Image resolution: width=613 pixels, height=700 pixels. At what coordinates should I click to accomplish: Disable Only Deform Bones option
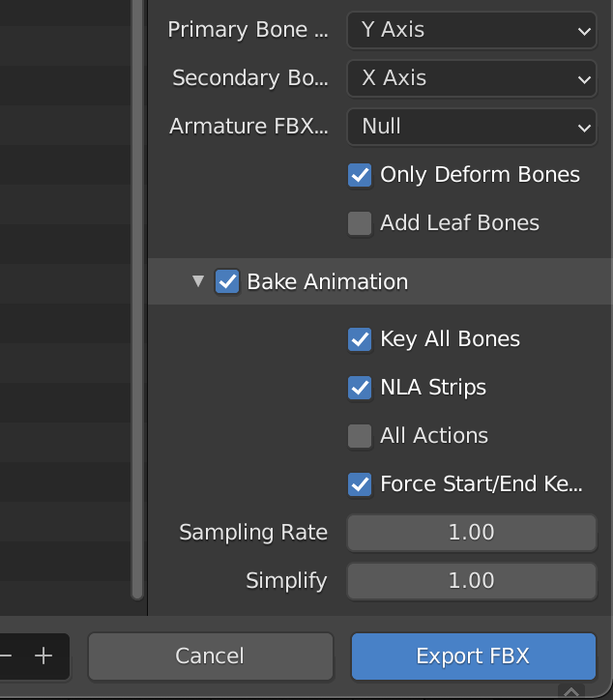point(360,175)
